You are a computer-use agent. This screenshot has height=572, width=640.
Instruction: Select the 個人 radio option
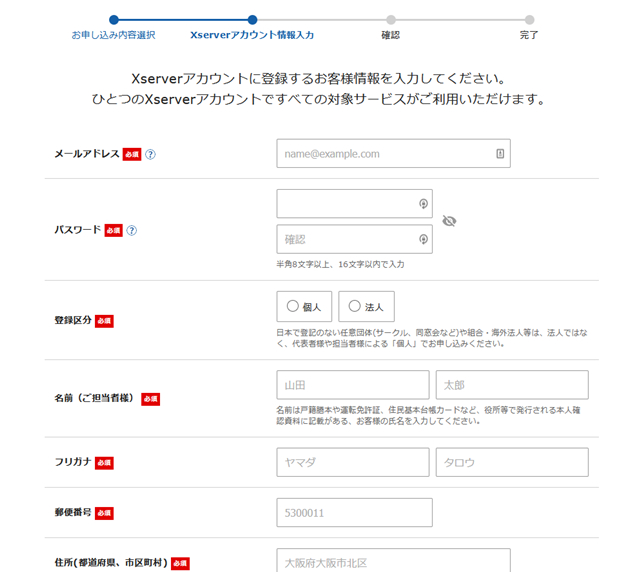(304, 307)
